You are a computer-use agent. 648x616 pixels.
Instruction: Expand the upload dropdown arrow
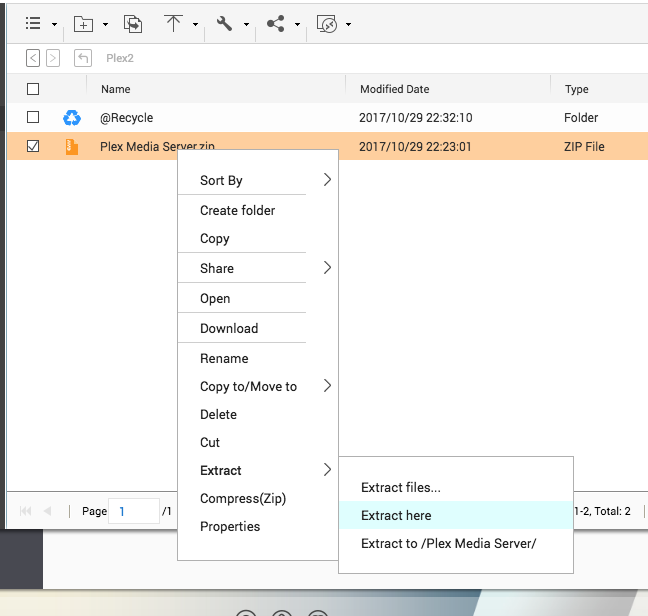(195, 24)
